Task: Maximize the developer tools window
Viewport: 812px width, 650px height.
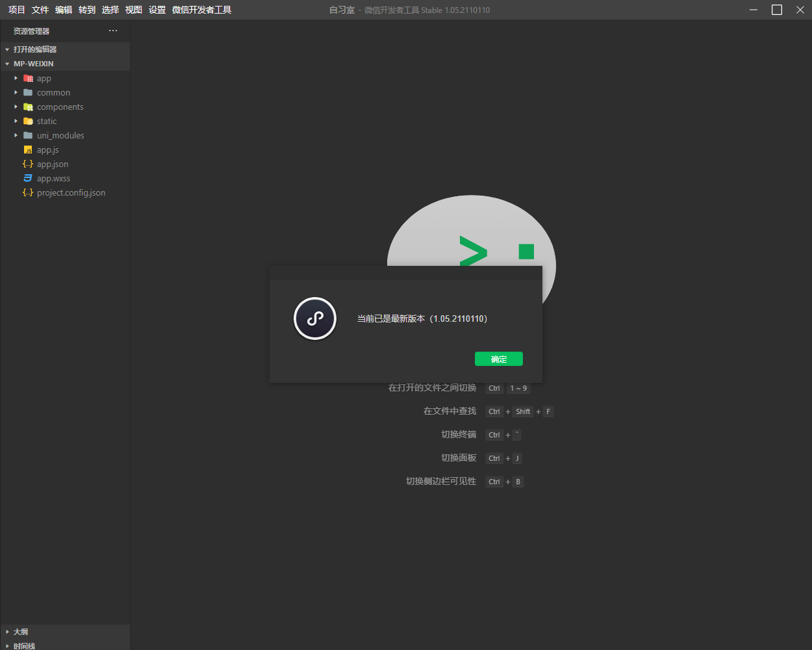Action: (777, 10)
